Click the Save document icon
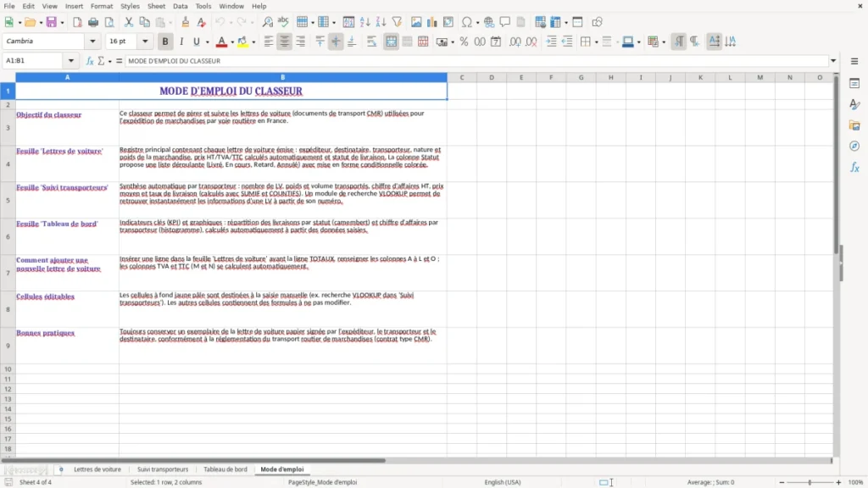Viewport: 868px width, 488px height. (x=52, y=22)
